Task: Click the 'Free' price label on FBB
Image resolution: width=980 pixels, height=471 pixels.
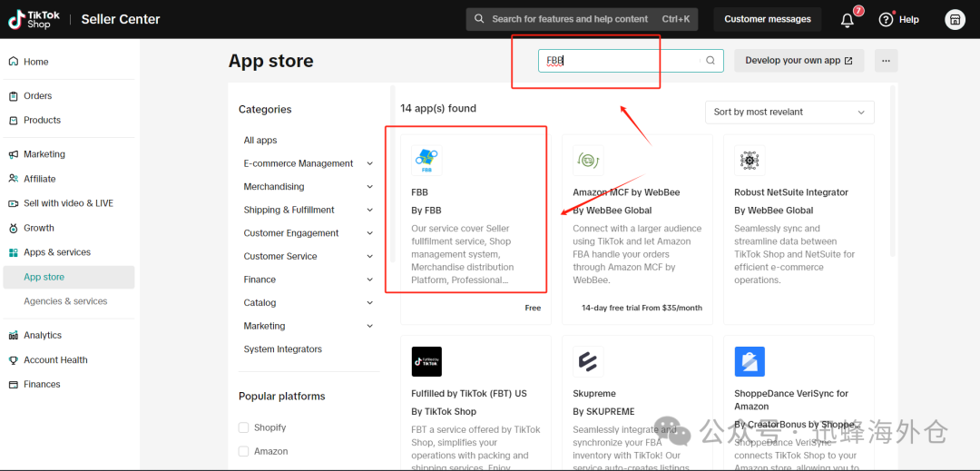Action: [x=533, y=308]
